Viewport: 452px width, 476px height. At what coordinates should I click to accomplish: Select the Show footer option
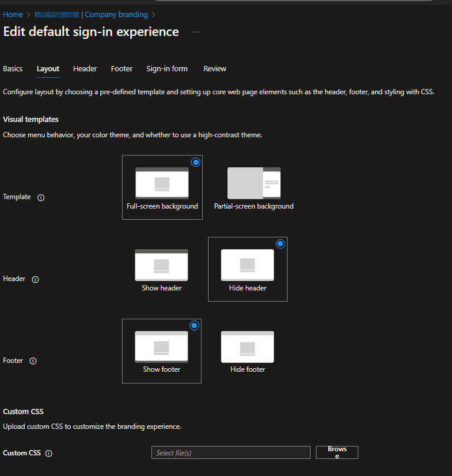pyautogui.click(x=161, y=351)
